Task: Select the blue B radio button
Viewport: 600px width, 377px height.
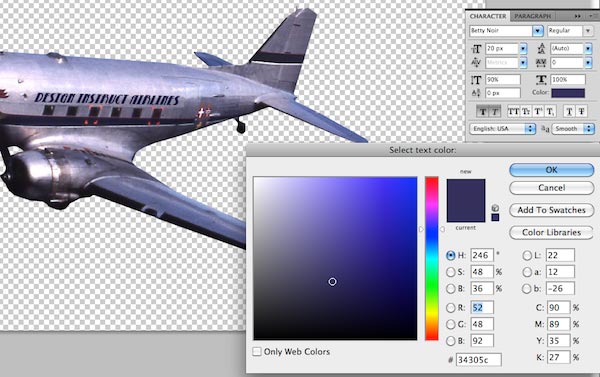Action: (x=451, y=341)
